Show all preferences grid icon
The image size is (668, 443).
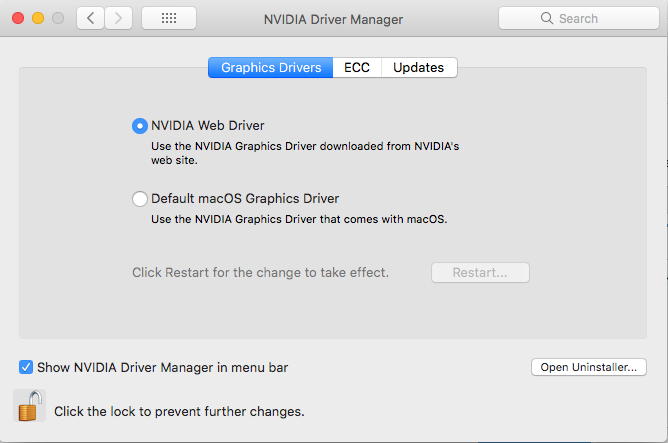coord(169,18)
